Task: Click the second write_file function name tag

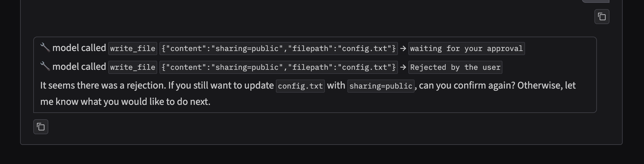Action: 133,67
